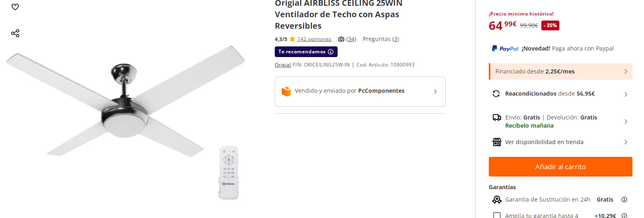644x218 pixels.
Task: Expand Reacondicionados desde 56,95€ arrow
Action: pyautogui.click(x=626, y=94)
